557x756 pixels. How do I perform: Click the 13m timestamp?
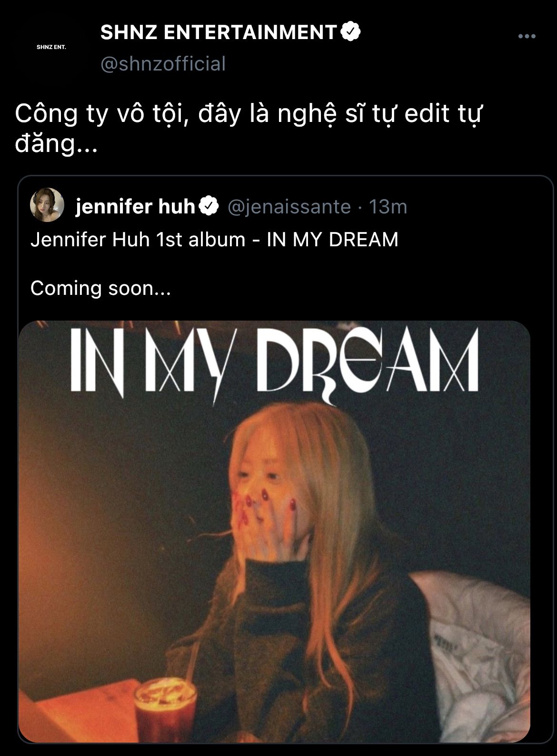[x=388, y=207]
